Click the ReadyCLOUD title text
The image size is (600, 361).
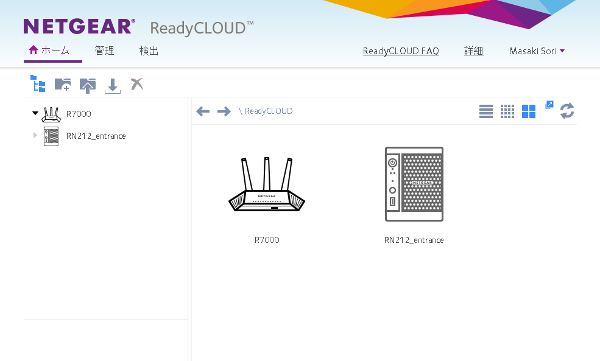point(202,28)
